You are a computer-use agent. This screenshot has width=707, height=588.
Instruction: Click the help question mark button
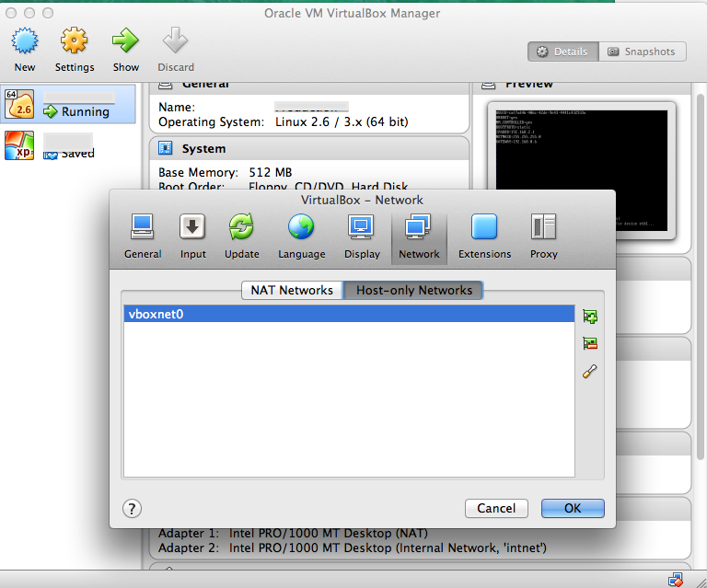pyautogui.click(x=132, y=509)
